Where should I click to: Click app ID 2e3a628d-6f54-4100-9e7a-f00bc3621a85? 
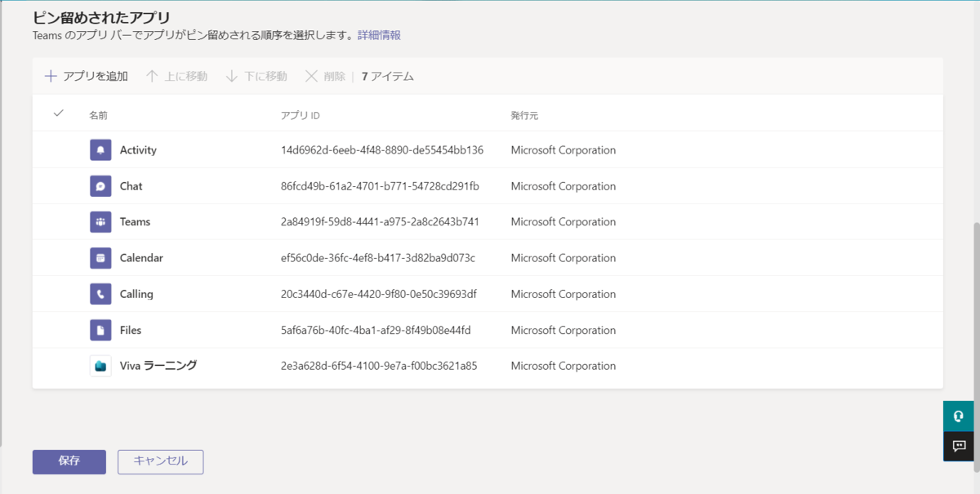pos(379,366)
